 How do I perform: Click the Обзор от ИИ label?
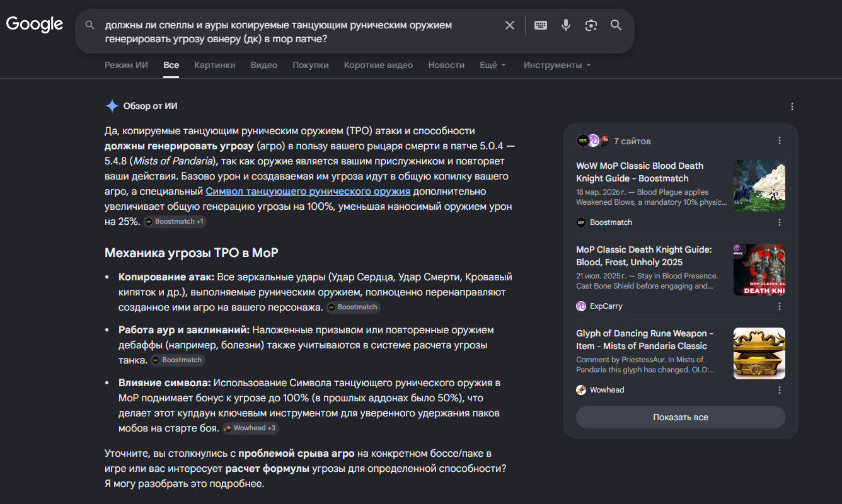click(x=150, y=106)
